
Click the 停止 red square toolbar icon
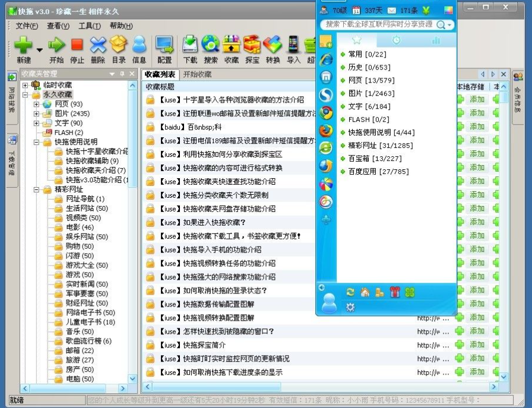pyautogui.click(x=77, y=45)
